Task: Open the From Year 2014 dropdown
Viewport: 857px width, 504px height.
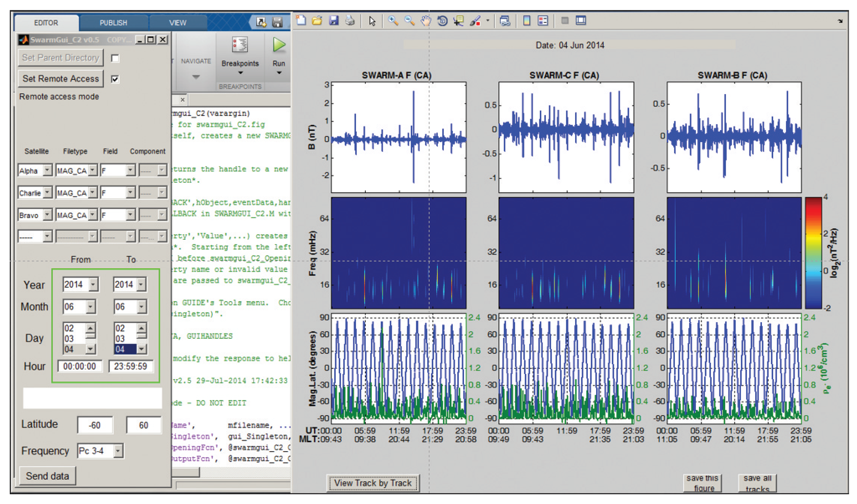Action: tap(93, 284)
